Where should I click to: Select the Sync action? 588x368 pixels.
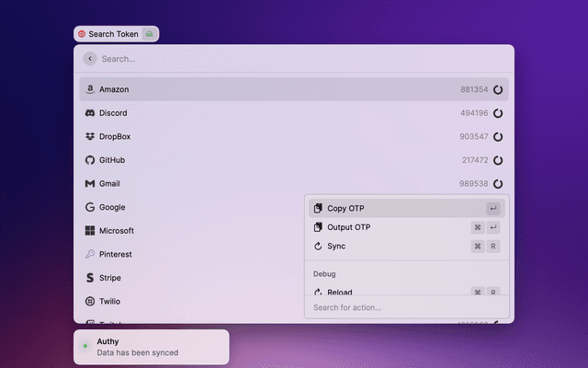tap(336, 247)
